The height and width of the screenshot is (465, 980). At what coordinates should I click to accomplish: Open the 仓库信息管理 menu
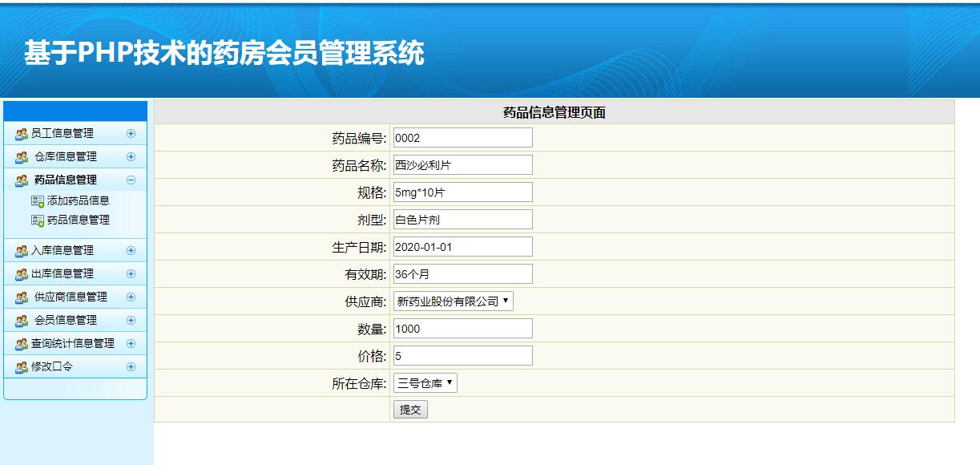66,157
